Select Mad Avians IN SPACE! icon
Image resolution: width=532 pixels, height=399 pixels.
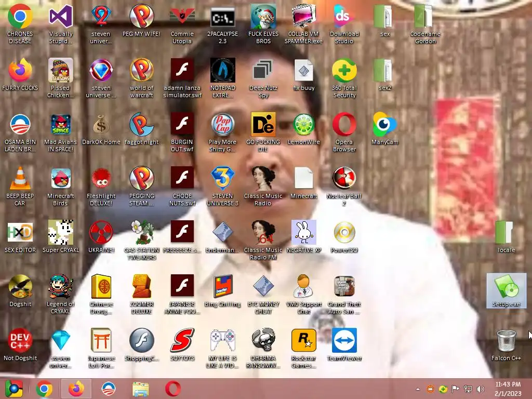pyautogui.click(x=61, y=132)
